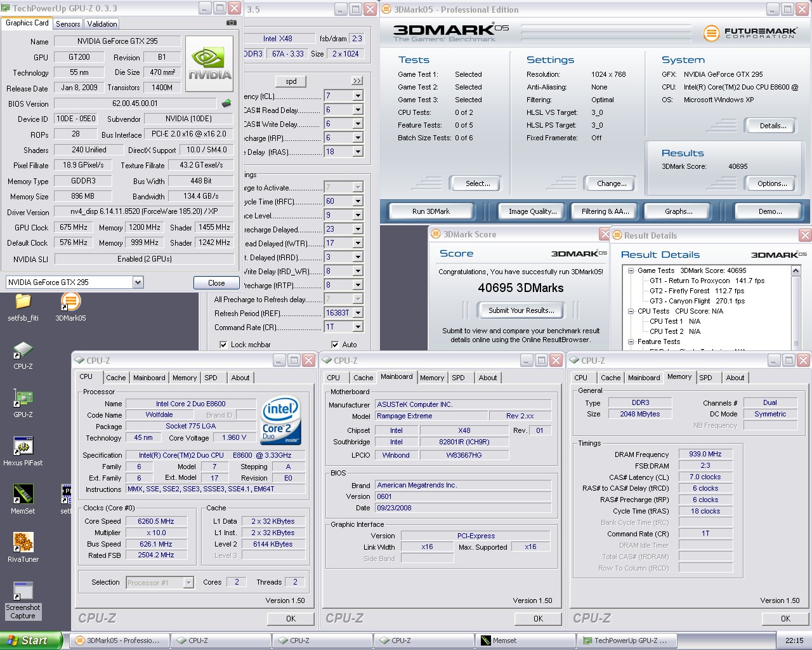
Task: Open the Command Rate (CR) dropdown
Action: [358, 327]
